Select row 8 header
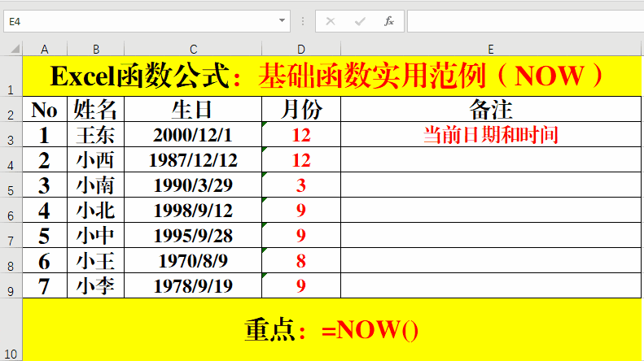The width and height of the screenshot is (644, 361). [11, 260]
